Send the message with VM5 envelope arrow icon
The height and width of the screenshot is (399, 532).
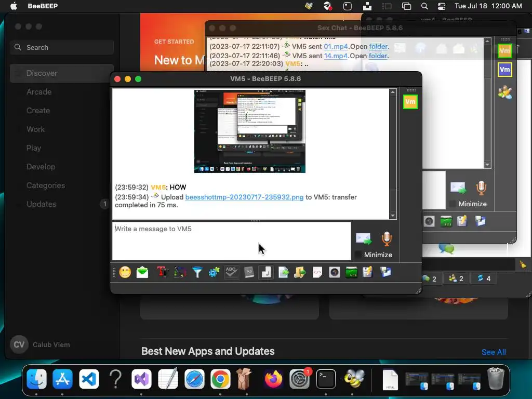point(363,239)
